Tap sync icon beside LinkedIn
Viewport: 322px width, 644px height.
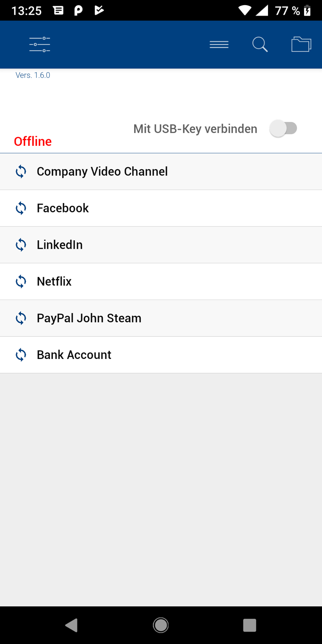21,245
